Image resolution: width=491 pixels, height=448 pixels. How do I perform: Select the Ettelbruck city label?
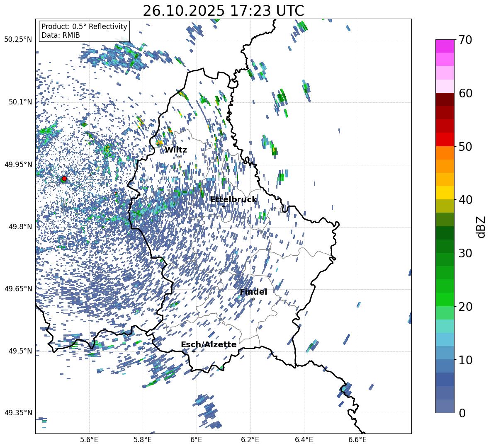233,200
